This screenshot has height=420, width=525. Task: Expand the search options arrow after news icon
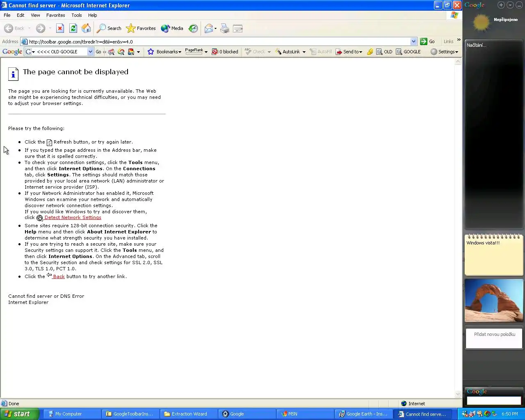point(139,52)
